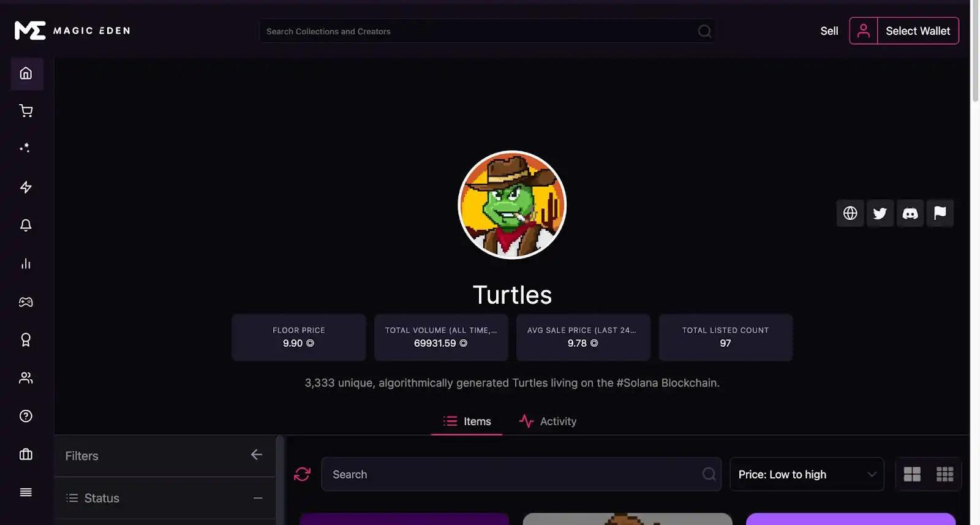Viewport: 980px width, 525px height.
Task: Click the game controller sidebar icon
Action: point(26,302)
